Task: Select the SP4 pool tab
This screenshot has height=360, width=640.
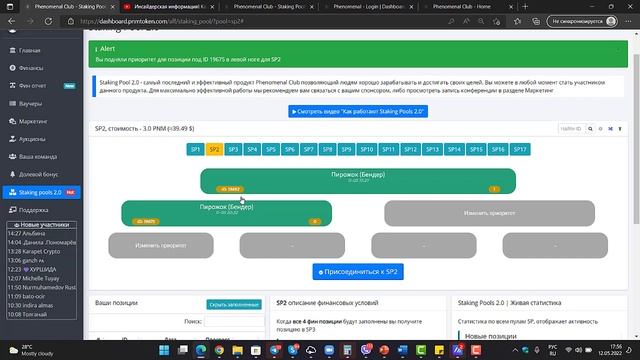Action: click(252, 149)
